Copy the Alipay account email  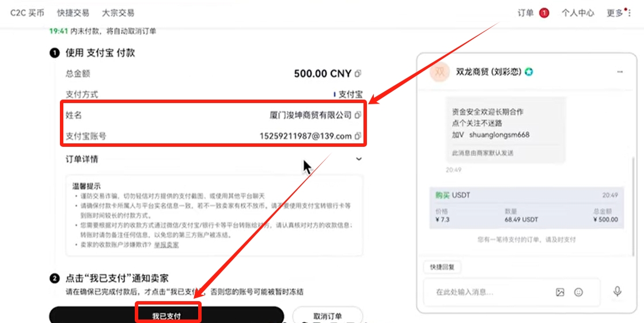point(358,136)
